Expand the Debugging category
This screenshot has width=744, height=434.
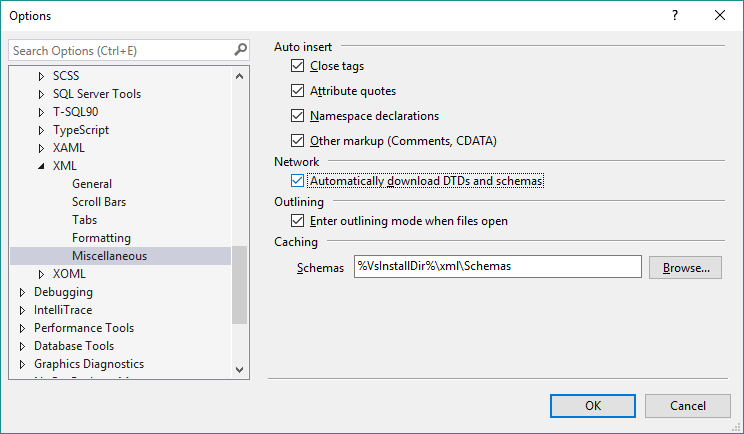click(23, 292)
